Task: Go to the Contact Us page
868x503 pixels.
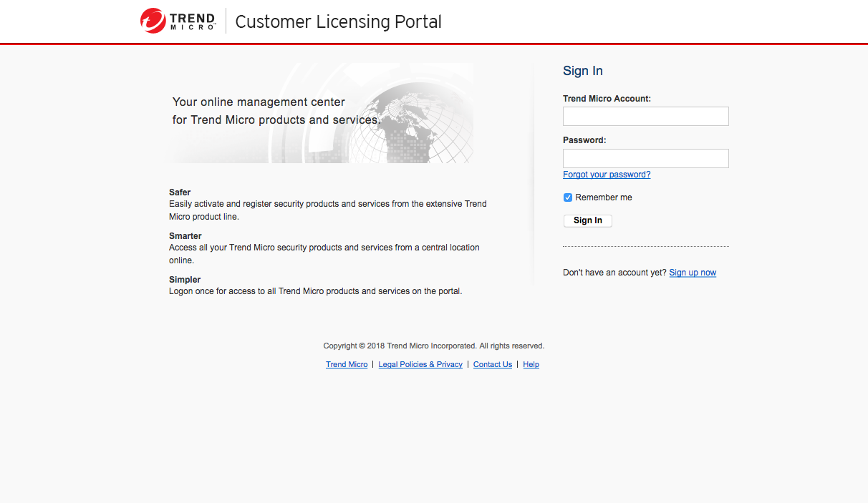Action: click(x=493, y=365)
